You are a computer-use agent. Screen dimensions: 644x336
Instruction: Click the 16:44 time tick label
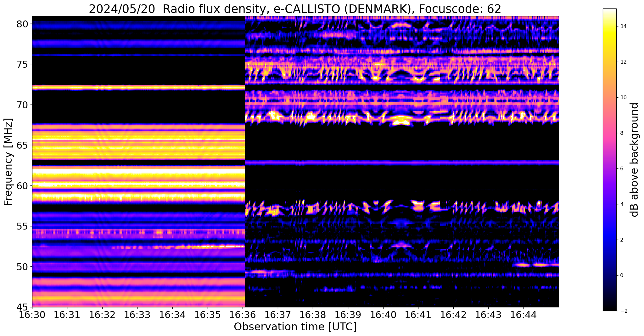(x=524, y=314)
